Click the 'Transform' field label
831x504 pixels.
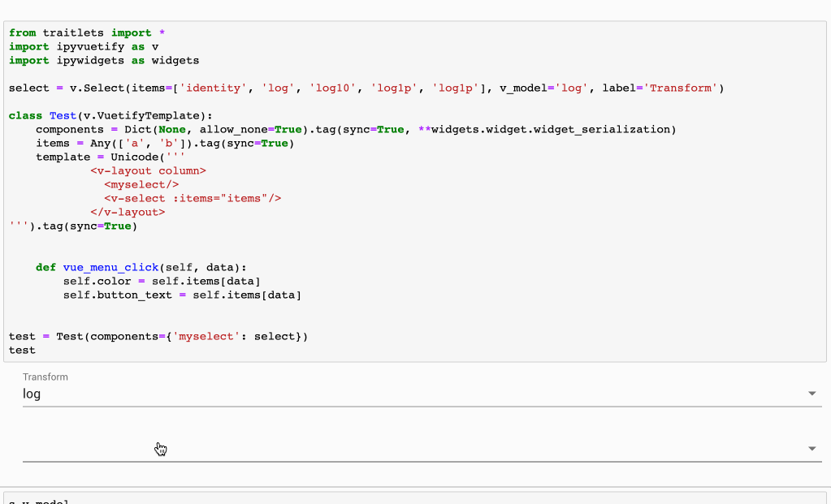point(45,377)
